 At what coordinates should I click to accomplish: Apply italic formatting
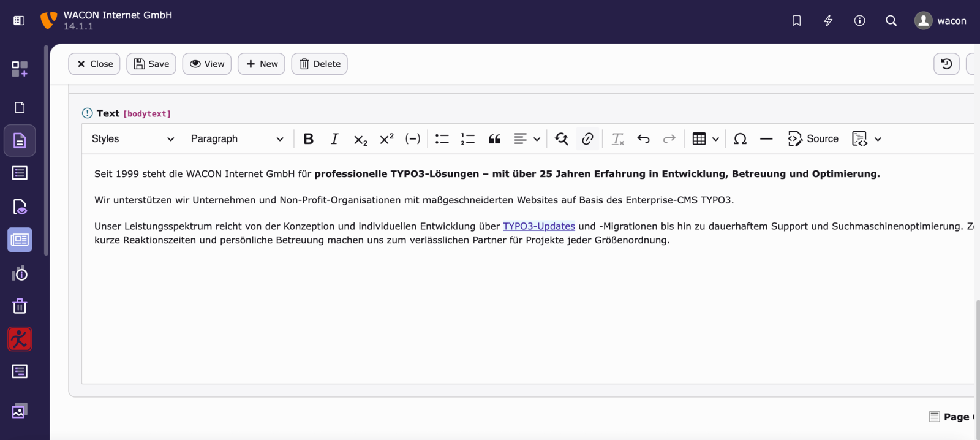(334, 139)
